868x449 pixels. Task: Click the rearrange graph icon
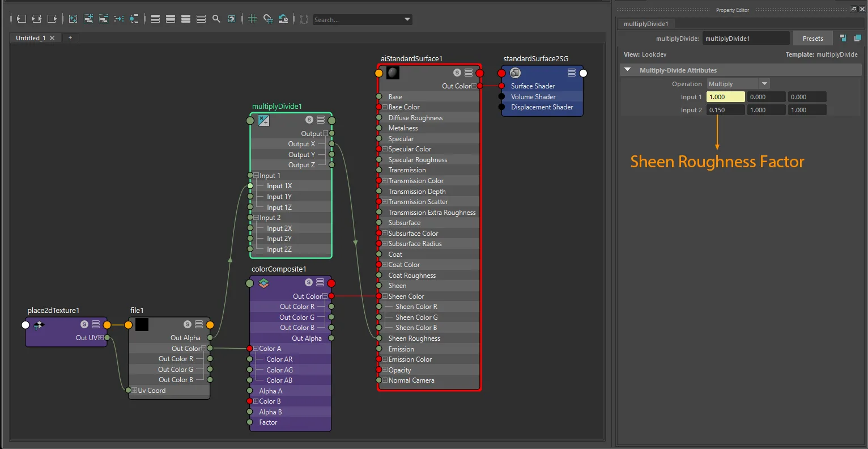[119, 19]
